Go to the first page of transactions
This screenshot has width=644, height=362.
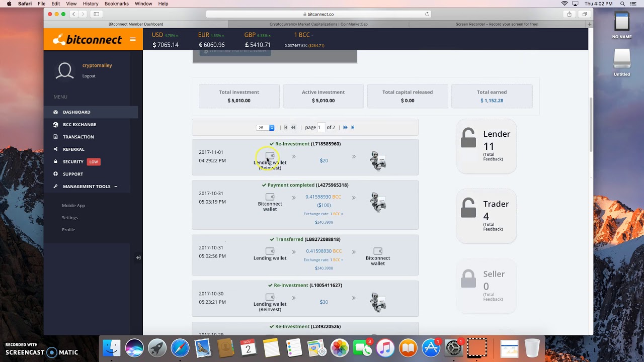[286, 127]
